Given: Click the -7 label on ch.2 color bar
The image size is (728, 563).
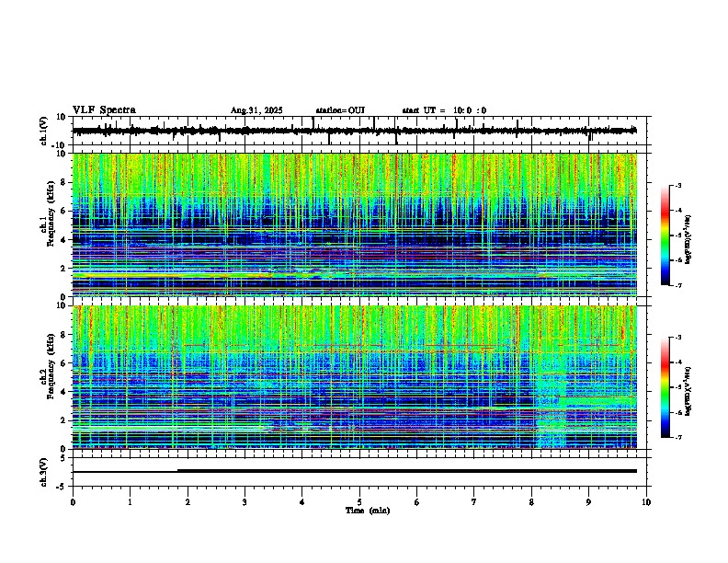Looking at the screenshot, I should click(x=678, y=437).
